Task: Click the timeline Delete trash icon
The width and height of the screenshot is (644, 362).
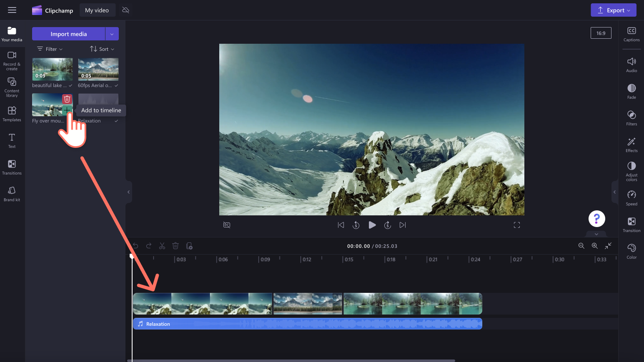Action: 175,246
